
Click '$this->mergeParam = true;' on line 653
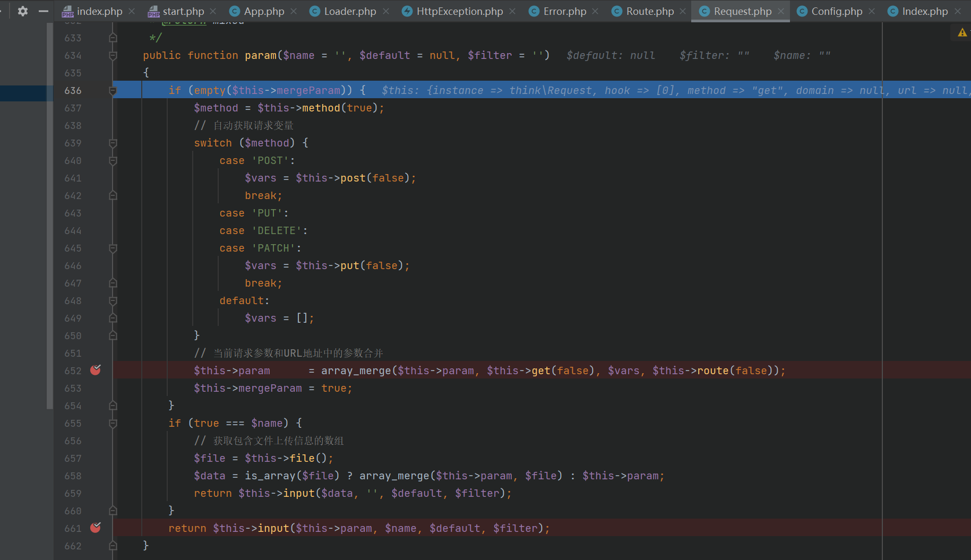[x=273, y=388]
